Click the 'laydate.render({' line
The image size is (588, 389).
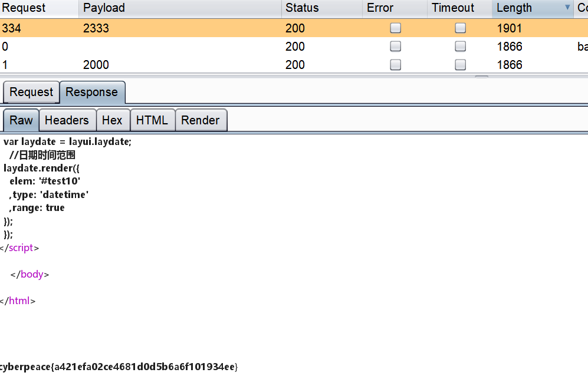click(41, 168)
